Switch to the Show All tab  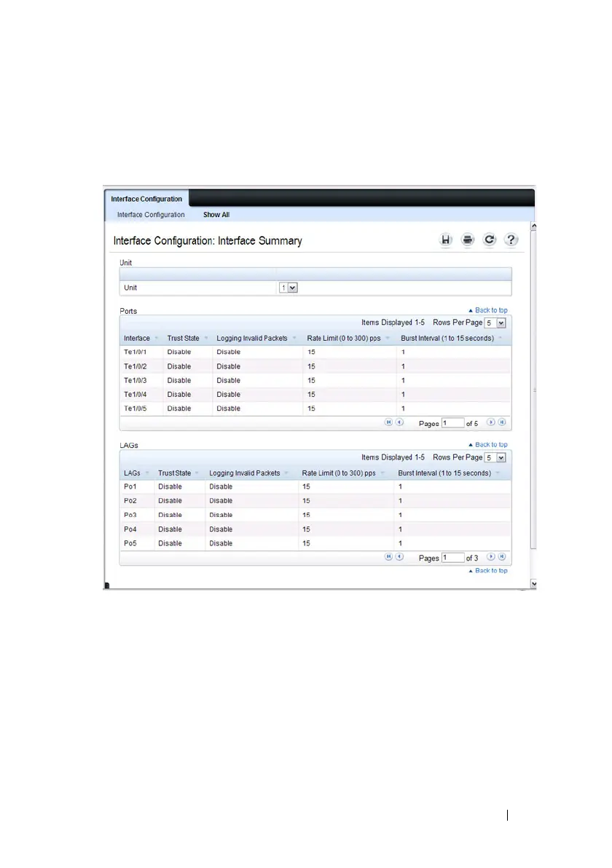[216, 215]
